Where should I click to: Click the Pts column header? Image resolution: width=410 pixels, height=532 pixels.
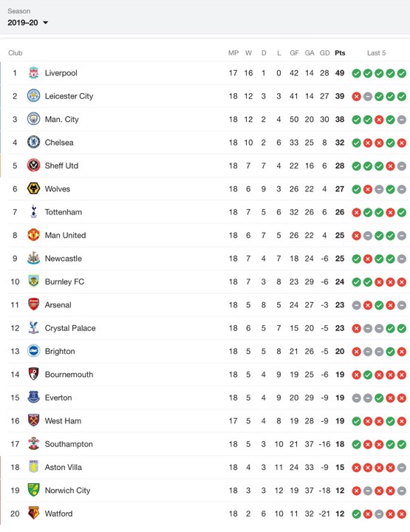click(340, 53)
